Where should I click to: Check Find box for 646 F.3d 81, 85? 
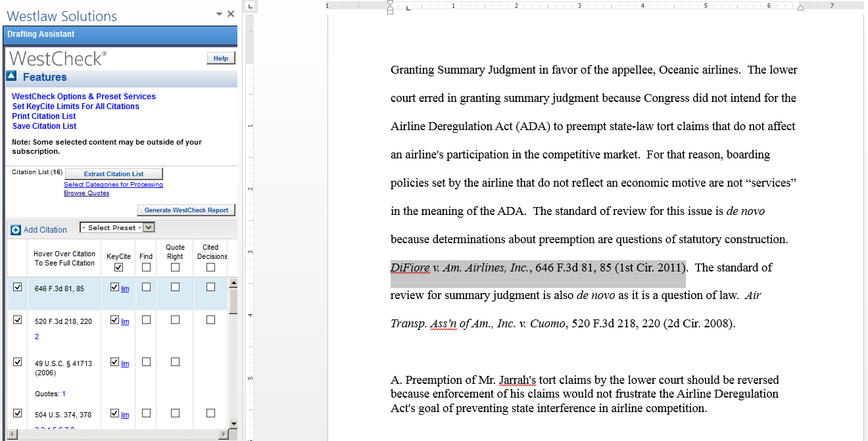pyautogui.click(x=146, y=287)
